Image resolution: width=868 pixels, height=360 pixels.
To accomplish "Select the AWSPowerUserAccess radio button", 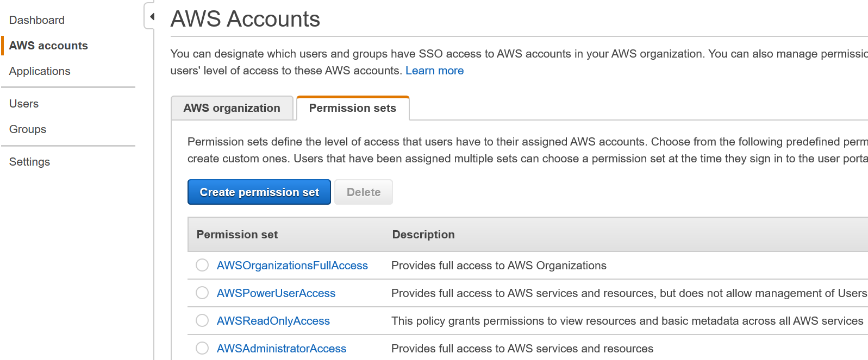I will coord(202,293).
